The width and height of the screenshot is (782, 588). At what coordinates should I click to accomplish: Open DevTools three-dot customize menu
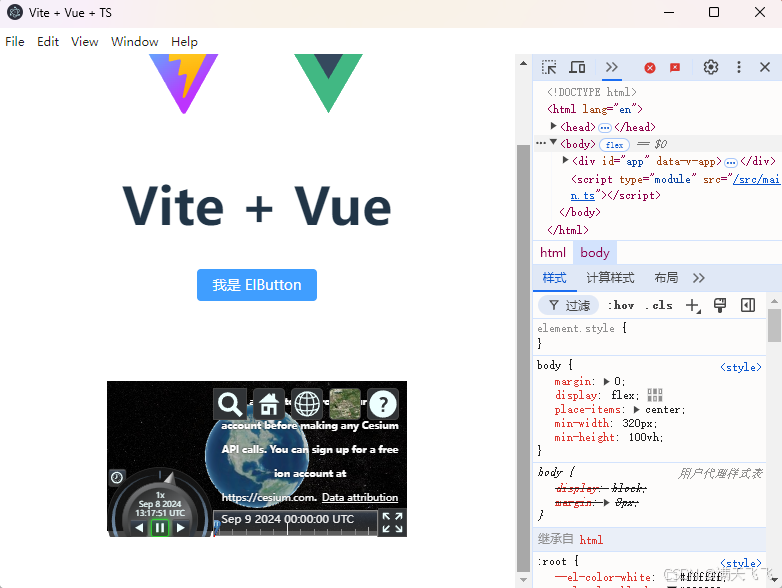tap(739, 67)
